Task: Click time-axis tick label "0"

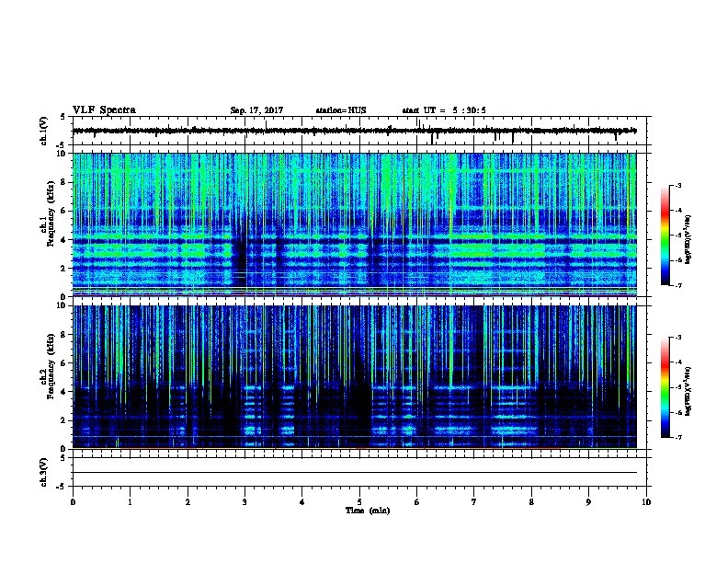Action: (x=73, y=502)
